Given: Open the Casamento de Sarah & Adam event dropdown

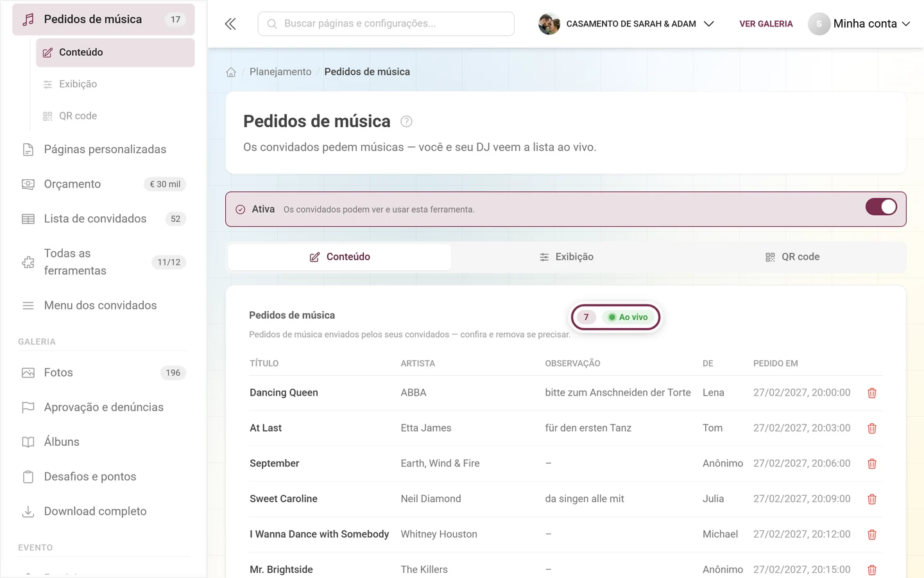Looking at the screenshot, I should (x=626, y=24).
